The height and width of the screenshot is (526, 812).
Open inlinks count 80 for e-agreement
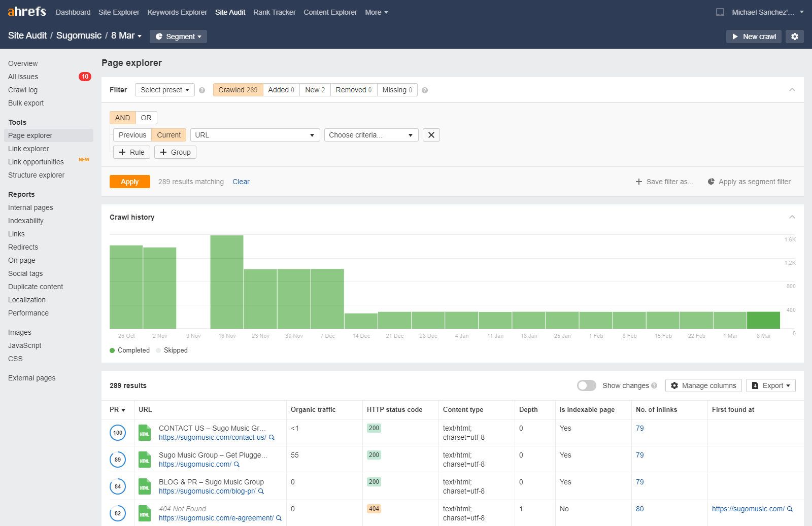pyautogui.click(x=640, y=509)
